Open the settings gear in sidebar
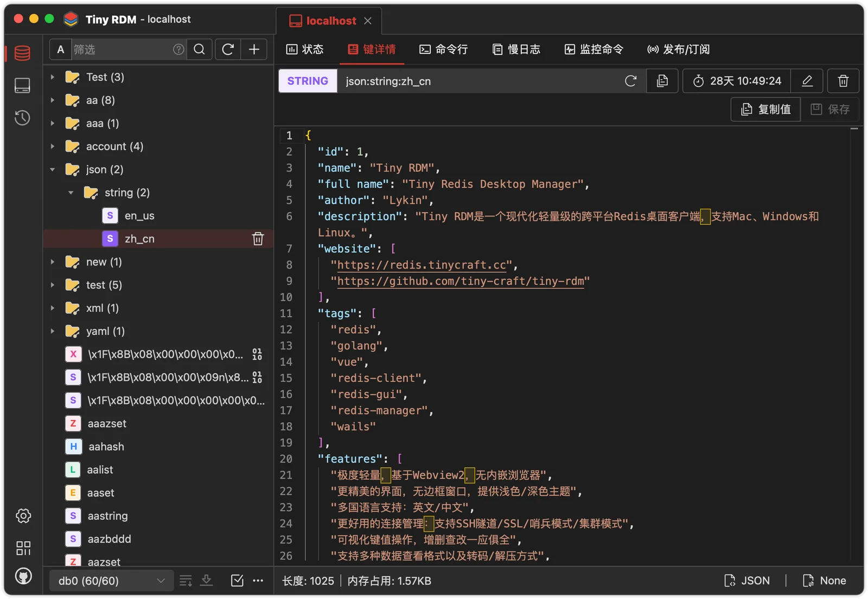 (x=23, y=515)
